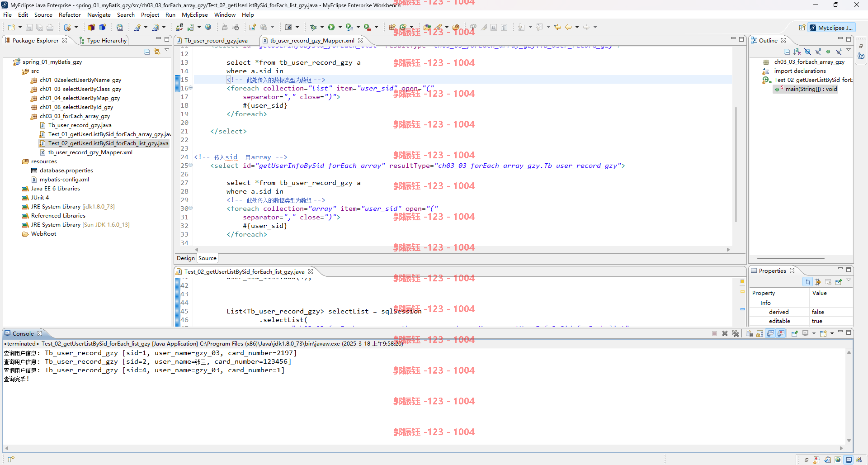Click Restore Default Value in Properties toolbar
The image size is (868, 465).
828,282
